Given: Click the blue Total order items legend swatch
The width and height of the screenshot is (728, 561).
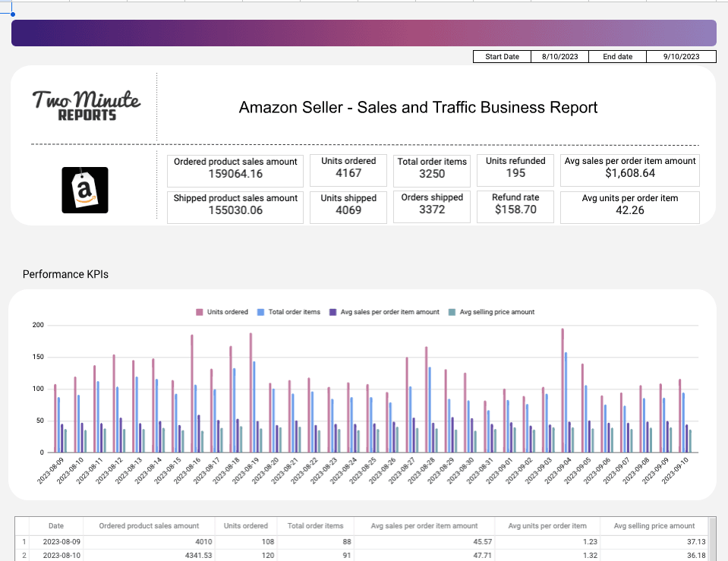Looking at the screenshot, I should pyautogui.click(x=261, y=312).
